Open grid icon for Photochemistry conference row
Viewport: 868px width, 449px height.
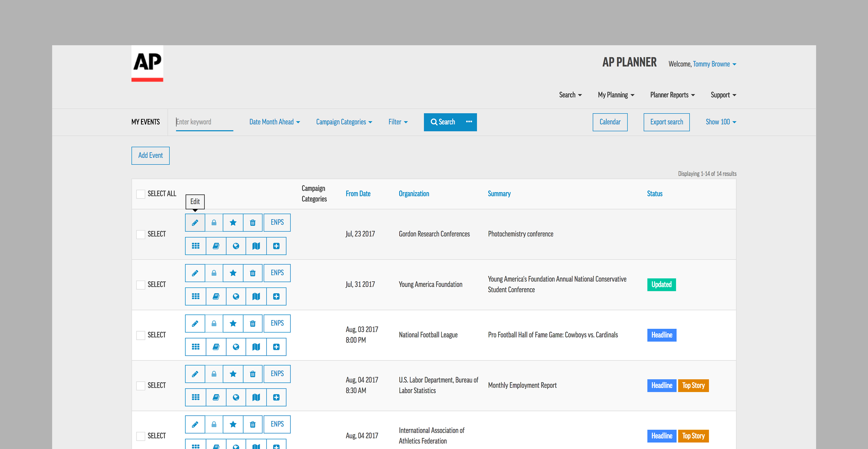tap(195, 246)
